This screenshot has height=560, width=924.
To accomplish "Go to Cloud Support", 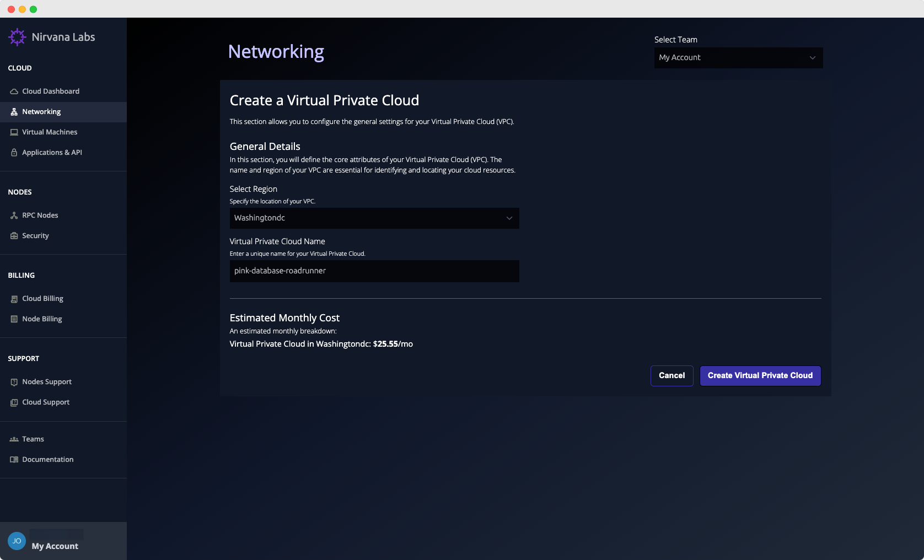I will click(x=63, y=402).
